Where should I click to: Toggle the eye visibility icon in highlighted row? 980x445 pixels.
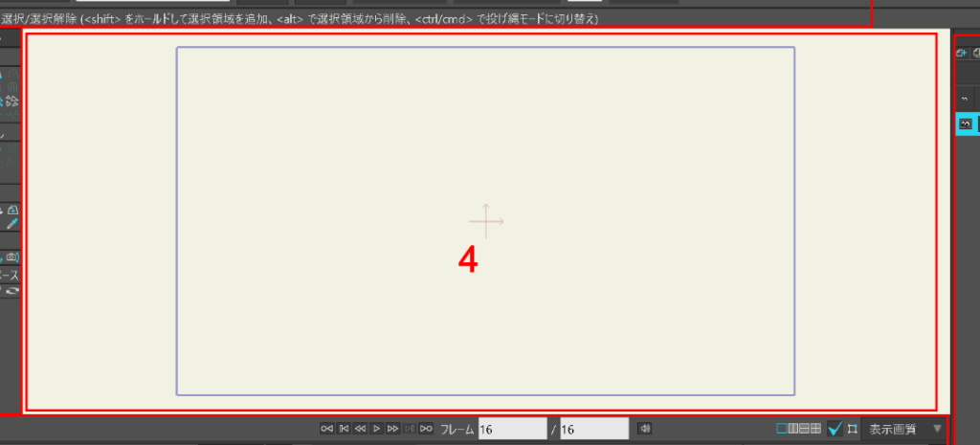click(966, 123)
